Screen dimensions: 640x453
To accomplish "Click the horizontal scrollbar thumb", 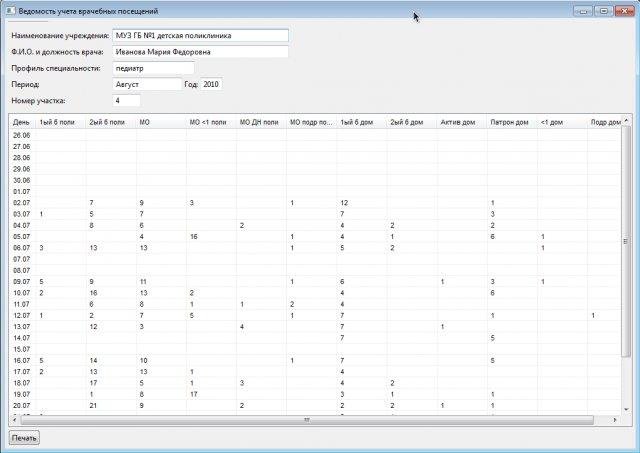I will (x=307, y=420).
